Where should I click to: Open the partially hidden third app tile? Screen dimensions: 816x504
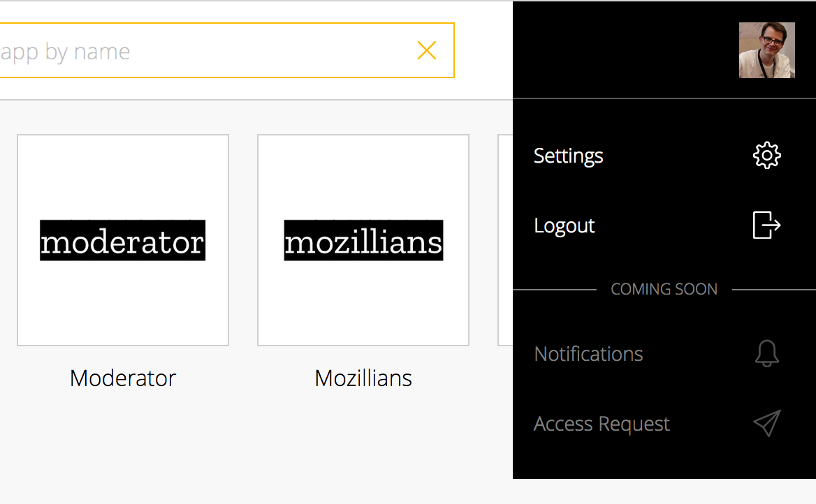click(x=505, y=239)
